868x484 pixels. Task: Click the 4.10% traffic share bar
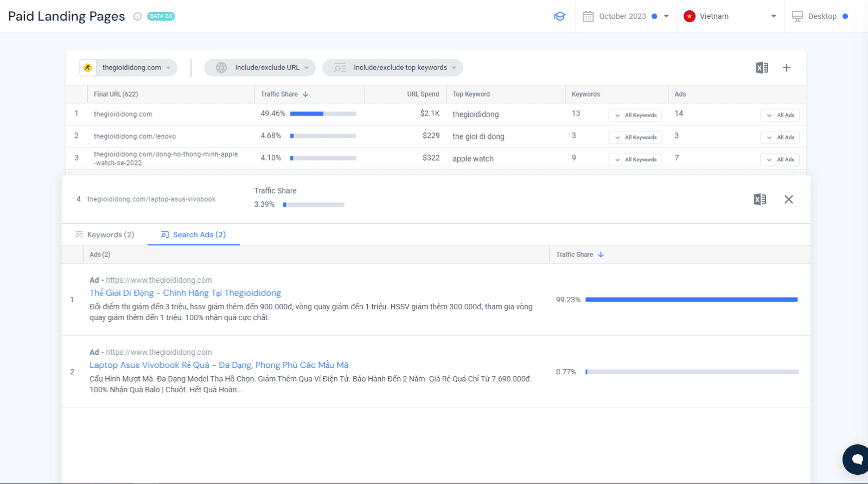323,158
